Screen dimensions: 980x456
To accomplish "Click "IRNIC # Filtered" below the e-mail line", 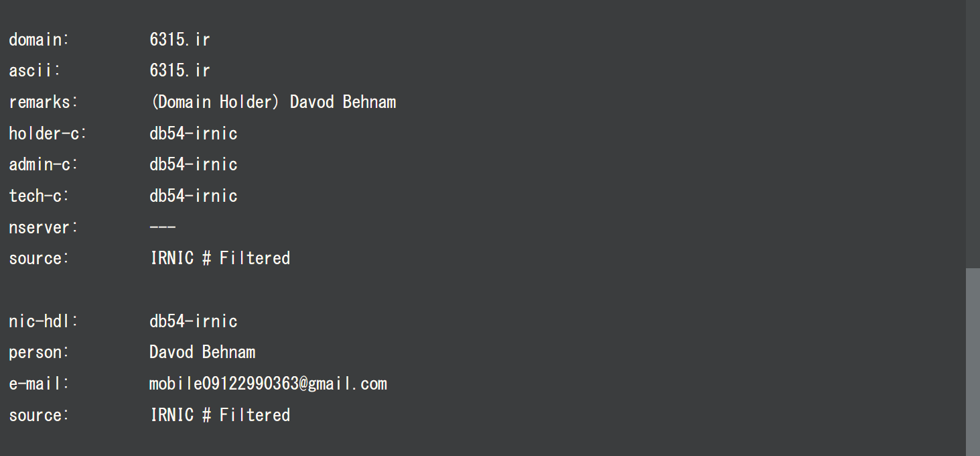I will pyautogui.click(x=220, y=415).
